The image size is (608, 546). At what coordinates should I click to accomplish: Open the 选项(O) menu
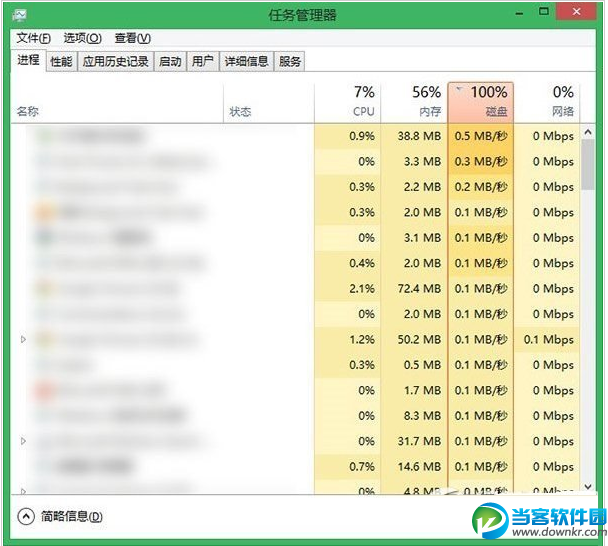coord(83,38)
